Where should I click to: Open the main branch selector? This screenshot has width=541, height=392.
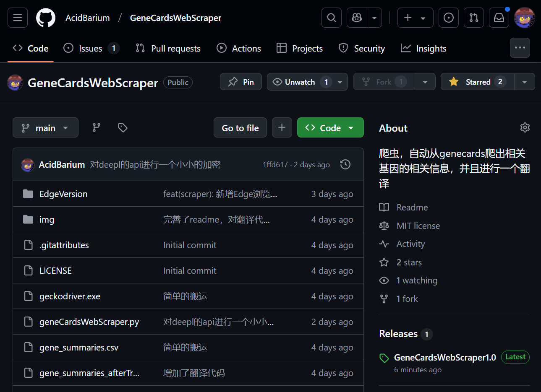45,127
